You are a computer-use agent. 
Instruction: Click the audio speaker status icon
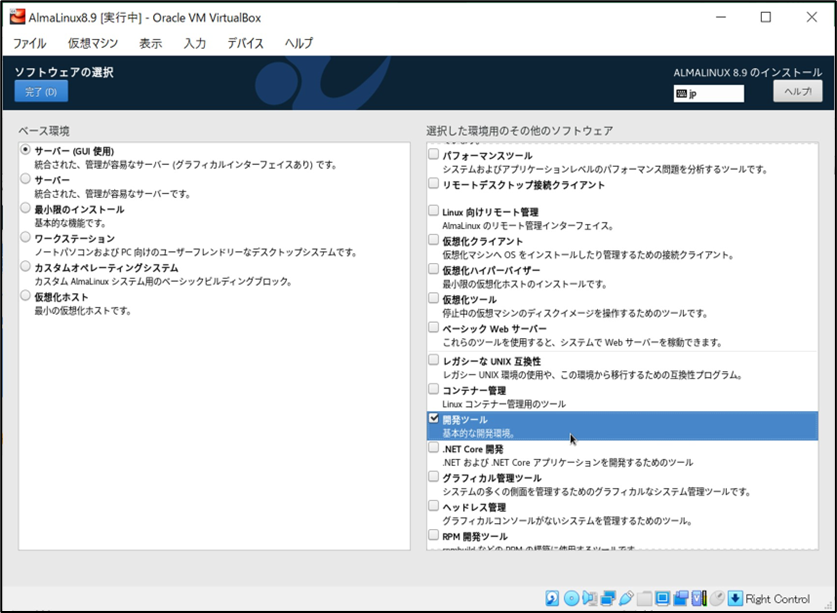[x=589, y=598]
